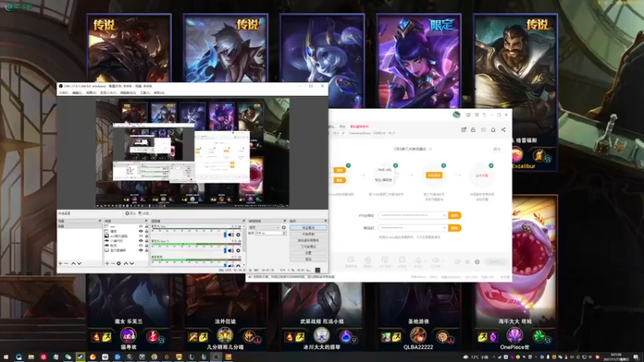Mute the second audio mixer channel speaker icon
Image resolution: width=644 pixels, height=362 pixels.
pyautogui.click(x=231, y=250)
